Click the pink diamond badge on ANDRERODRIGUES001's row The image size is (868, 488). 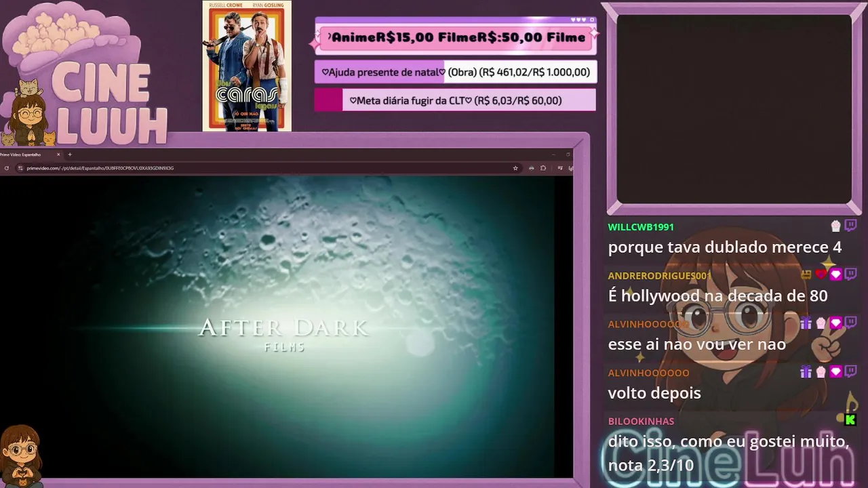pyautogui.click(x=835, y=274)
